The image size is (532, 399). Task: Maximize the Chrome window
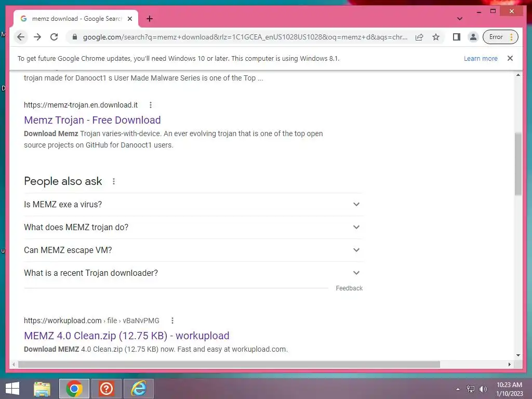(493, 11)
